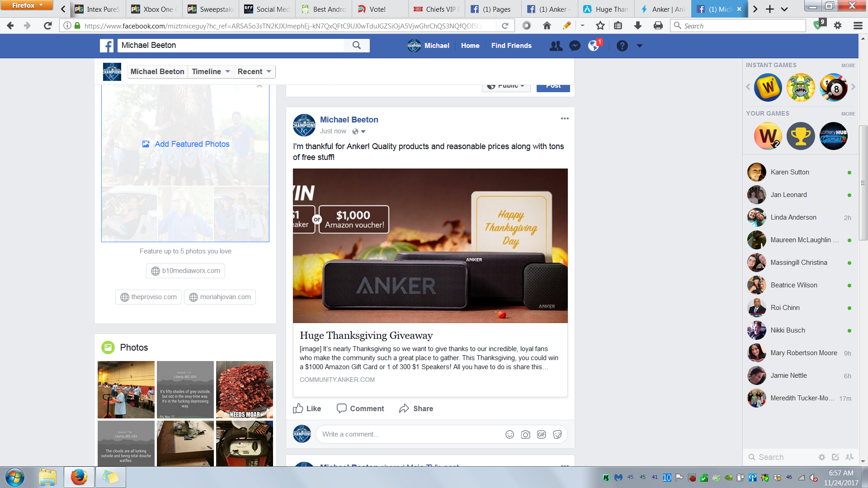Open Words With Friends 2 in Your Games
Viewport: 868px width, 488px height.
[768, 136]
